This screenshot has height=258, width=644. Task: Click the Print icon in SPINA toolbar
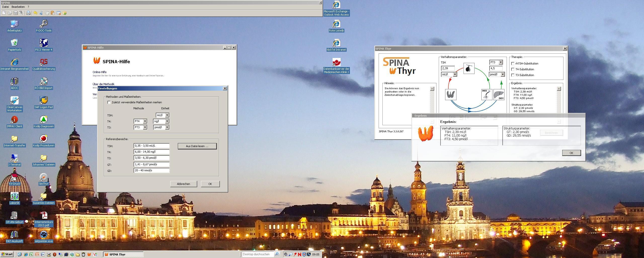[x=28, y=13]
